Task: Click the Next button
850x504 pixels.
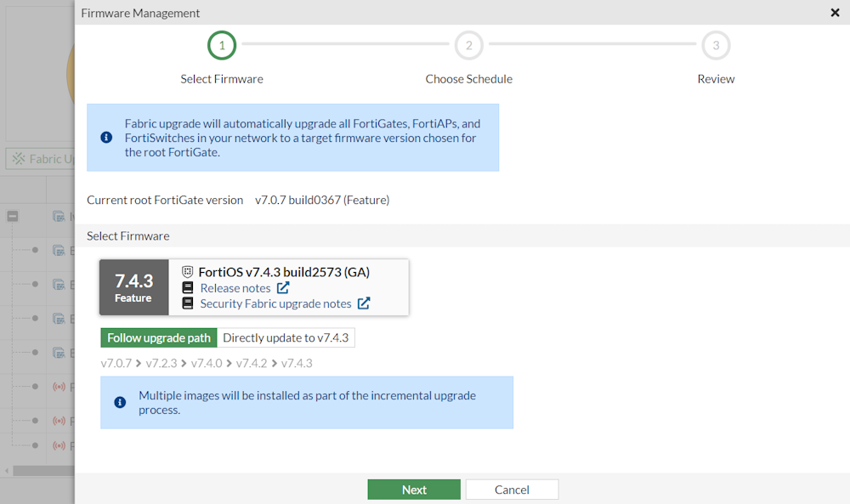Action: click(414, 489)
